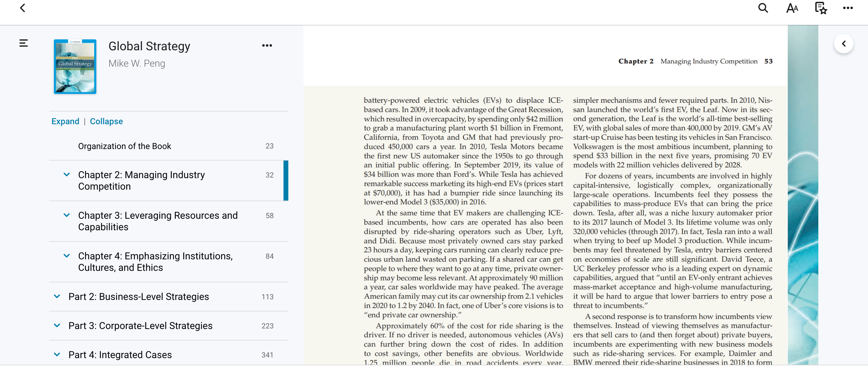Collapse the side panel with round arrow button
Viewport: 868px width, 369px height.
click(844, 44)
